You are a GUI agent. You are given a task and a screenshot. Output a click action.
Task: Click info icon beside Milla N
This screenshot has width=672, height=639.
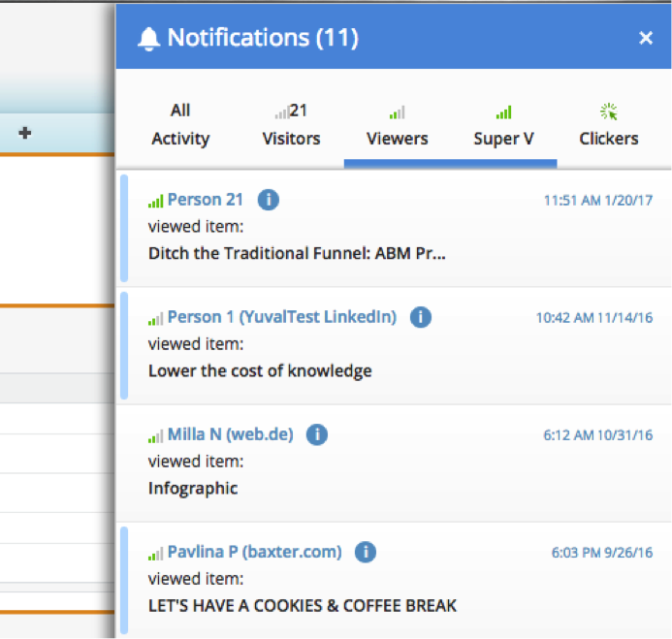(317, 434)
